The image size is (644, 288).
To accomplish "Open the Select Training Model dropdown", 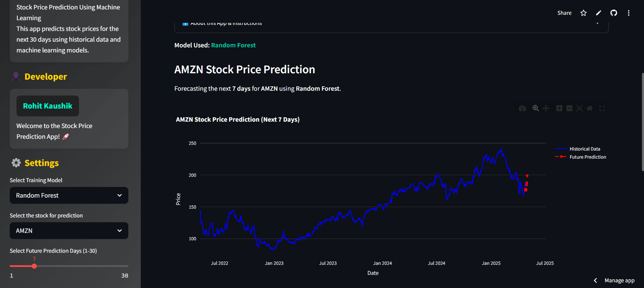I will click(69, 195).
